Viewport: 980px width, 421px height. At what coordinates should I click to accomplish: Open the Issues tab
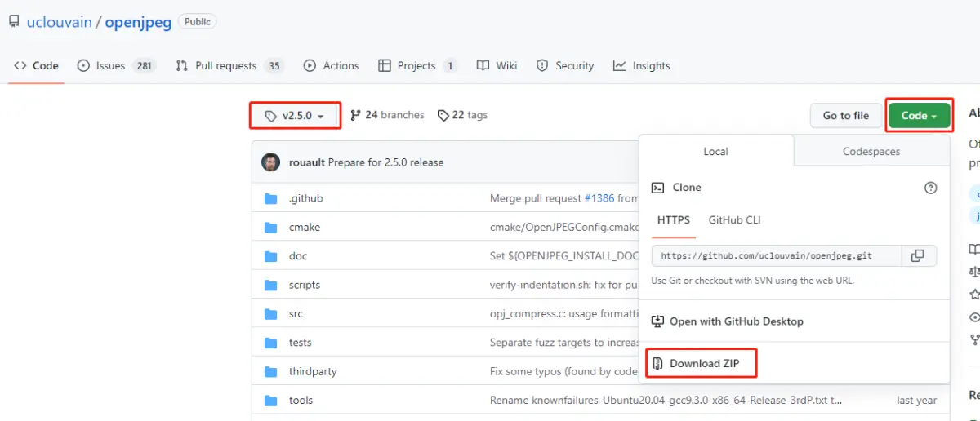[115, 66]
